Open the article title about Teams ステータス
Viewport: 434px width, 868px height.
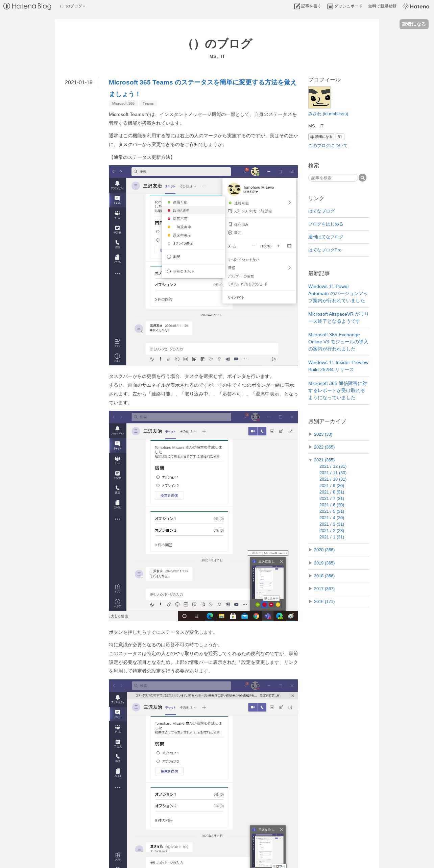coord(202,88)
